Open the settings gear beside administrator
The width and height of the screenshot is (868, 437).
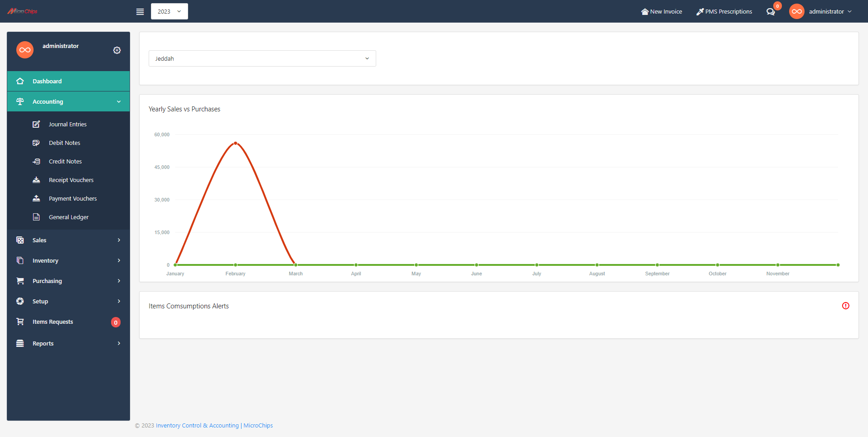point(117,50)
